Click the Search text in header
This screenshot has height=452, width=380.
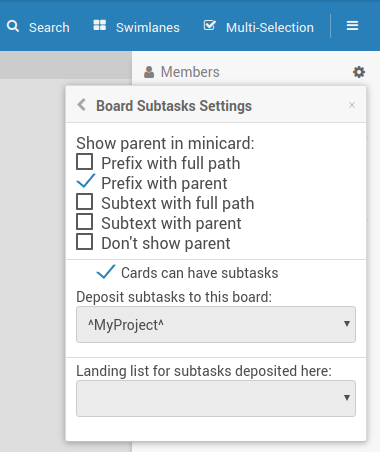[49, 27]
